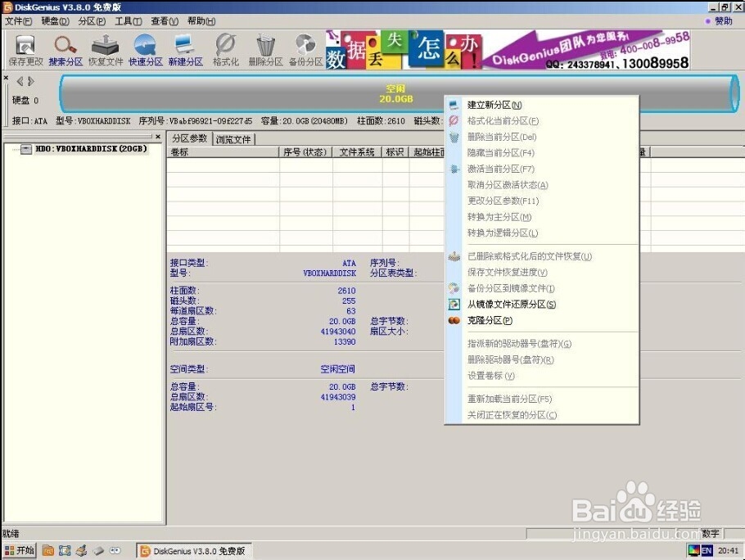Viewport: 745px width, 560px height.
Task: Choose 删除当前分区(Del) in context menu
Action: (x=542, y=138)
